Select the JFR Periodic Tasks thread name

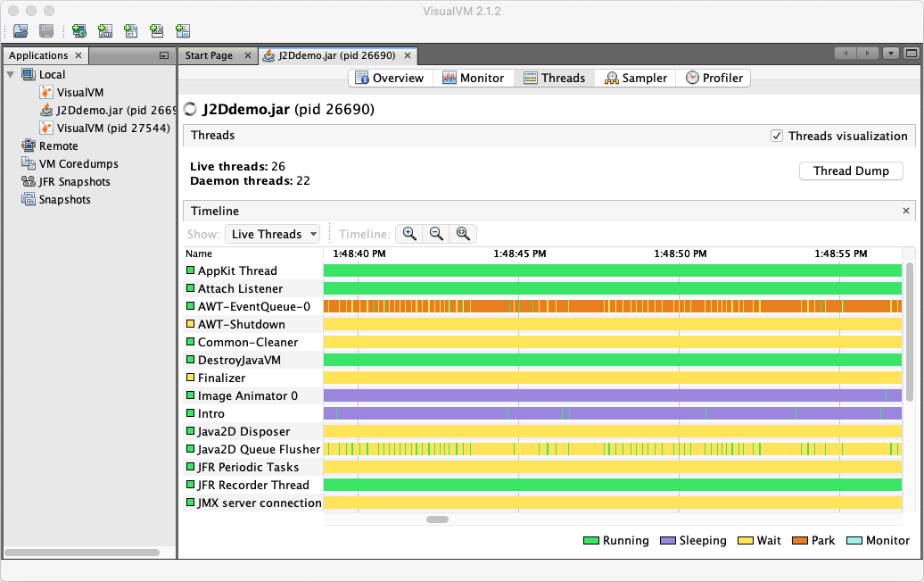click(x=248, y=467)
